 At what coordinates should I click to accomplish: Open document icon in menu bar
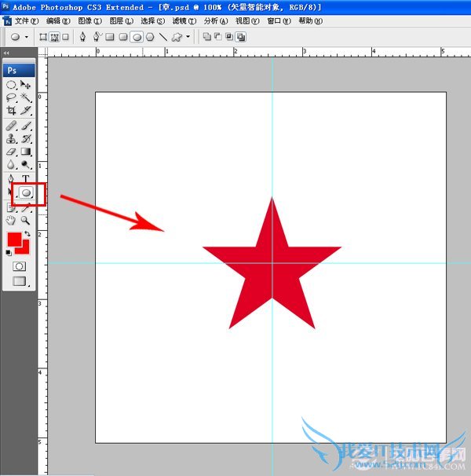[x=7, y=21]
